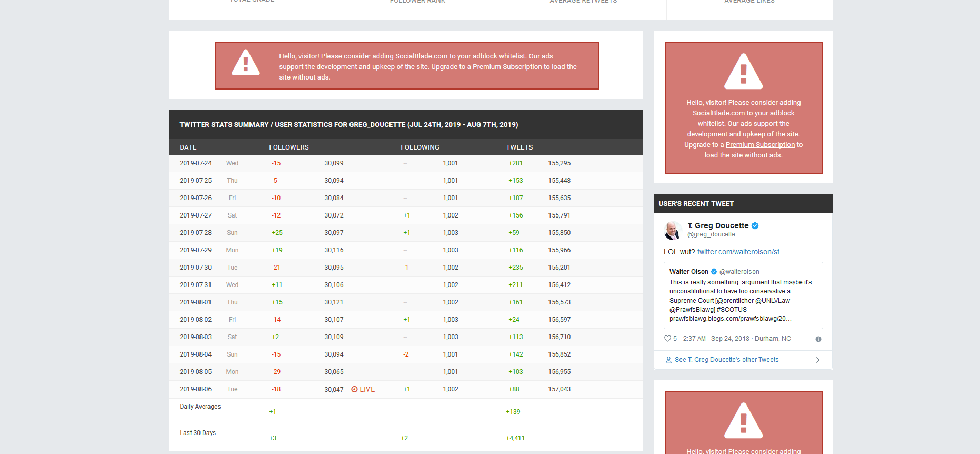Click the FOLLOWERS column header
The height and width of the screenshot is (454, 980).
click(x=289, y=147)
